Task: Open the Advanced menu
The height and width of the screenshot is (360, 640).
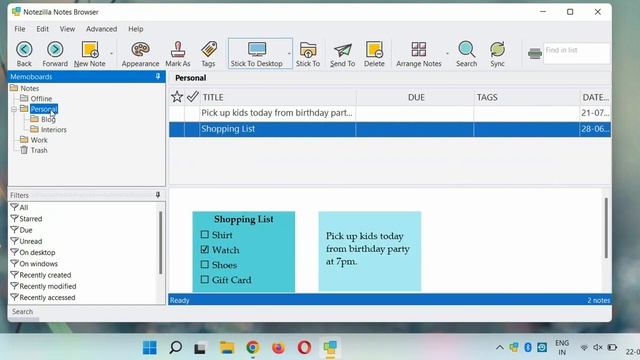Action: [x=101, y=29]
